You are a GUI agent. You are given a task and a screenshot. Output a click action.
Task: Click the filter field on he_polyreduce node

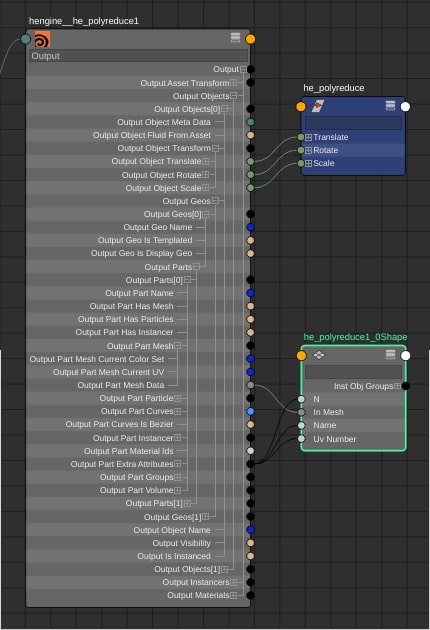353,123
